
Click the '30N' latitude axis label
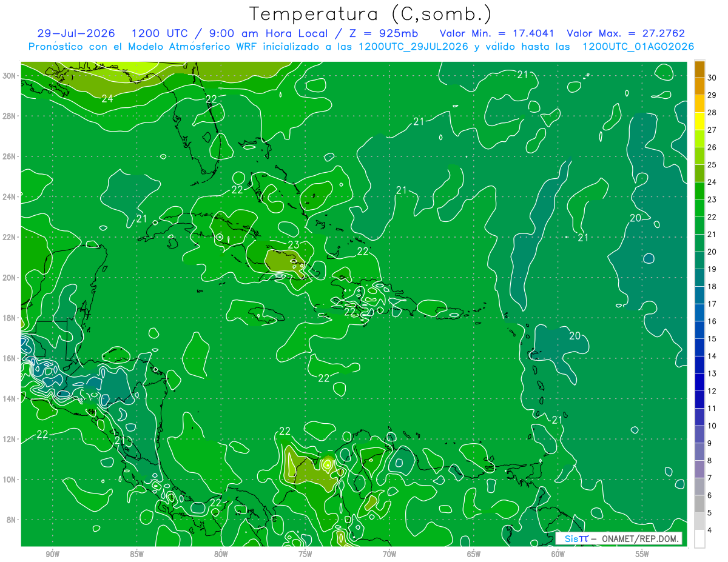point(10,76)
